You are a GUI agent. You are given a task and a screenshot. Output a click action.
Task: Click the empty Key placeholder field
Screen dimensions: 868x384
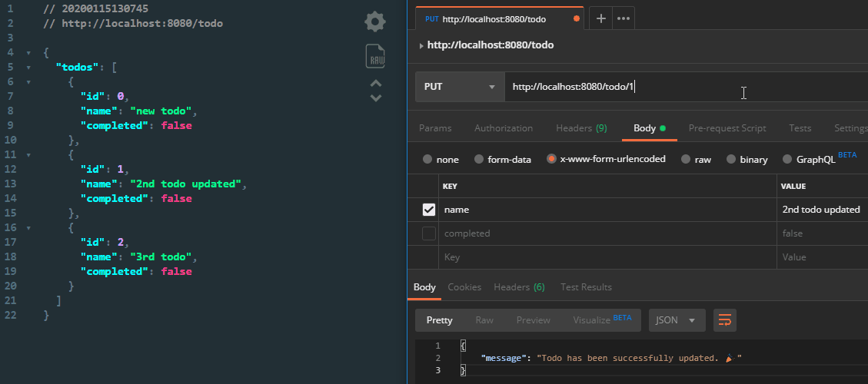[x=608, y=257]
